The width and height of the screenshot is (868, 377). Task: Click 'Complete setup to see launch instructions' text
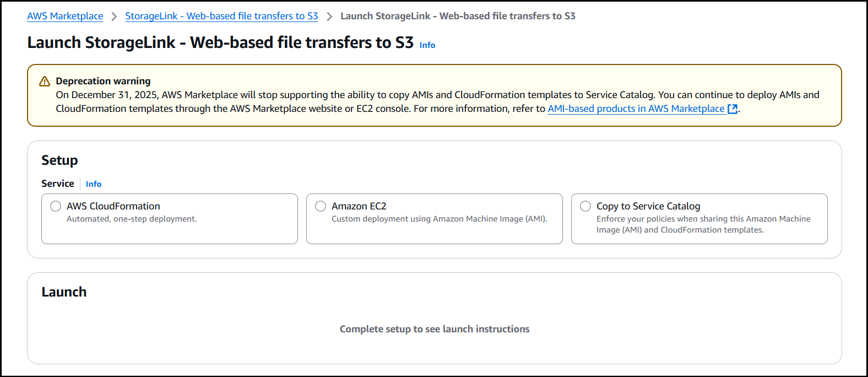434,329
